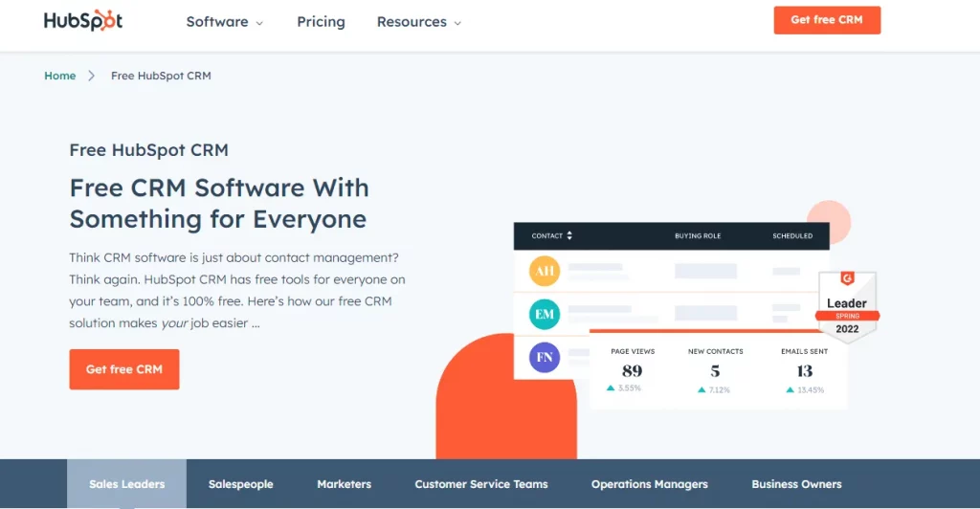The height and width of the screenshot is (509, 980).
Task: Click the Free HubSpot CRM breadcrumb text
Action: click(161, 76)
